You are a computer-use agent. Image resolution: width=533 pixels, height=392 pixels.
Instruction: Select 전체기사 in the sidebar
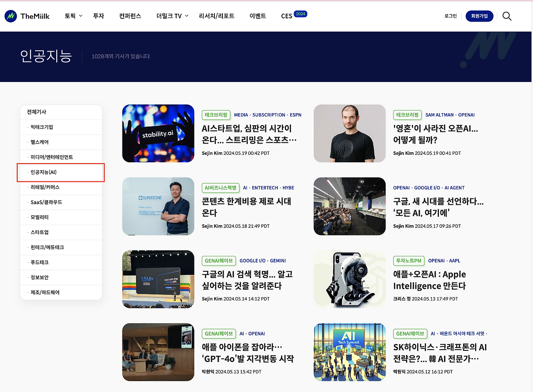pos(61,112)
